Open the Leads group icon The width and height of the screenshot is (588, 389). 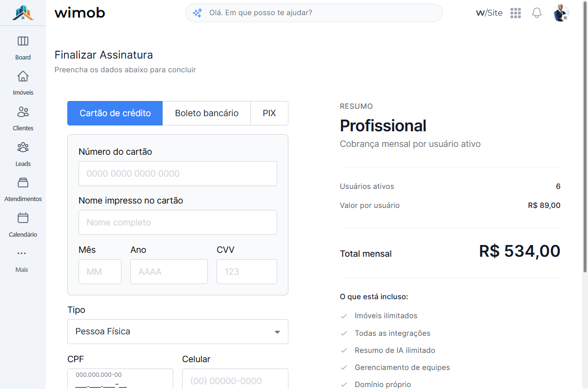23,147
